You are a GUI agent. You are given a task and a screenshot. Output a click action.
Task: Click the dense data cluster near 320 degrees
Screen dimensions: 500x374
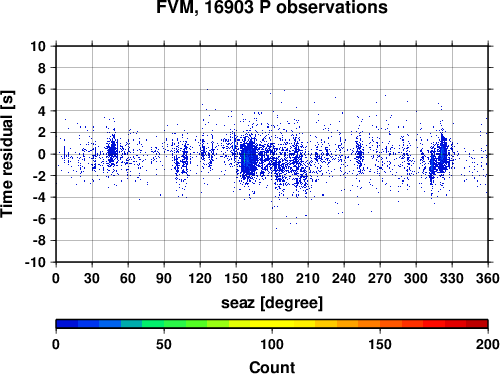[x=439, y=155]
